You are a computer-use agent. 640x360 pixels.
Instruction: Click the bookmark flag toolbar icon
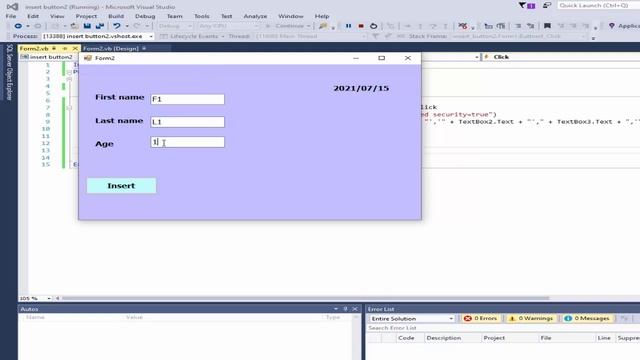[547, 26]
